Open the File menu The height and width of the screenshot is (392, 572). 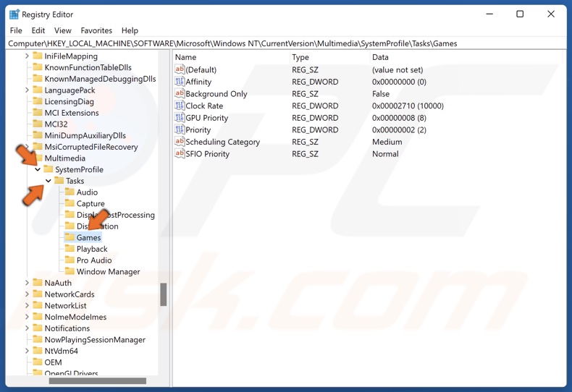pyautogui.click(x=16, y=30)
